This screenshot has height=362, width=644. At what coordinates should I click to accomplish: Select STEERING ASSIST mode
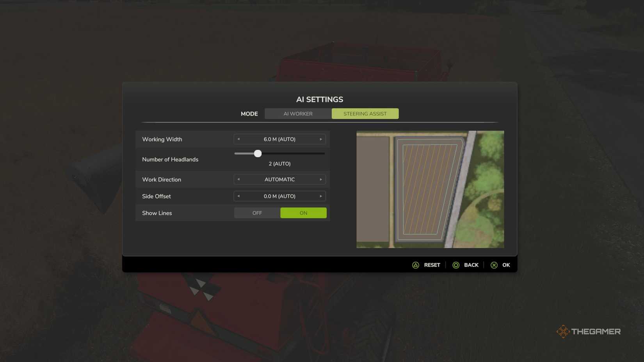coord(365,114)
